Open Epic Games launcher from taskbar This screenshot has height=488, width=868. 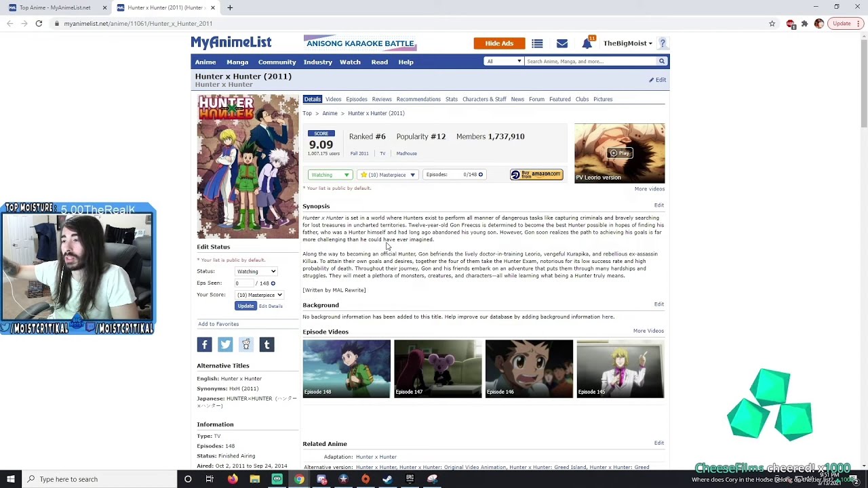click(x=410, y=479)
